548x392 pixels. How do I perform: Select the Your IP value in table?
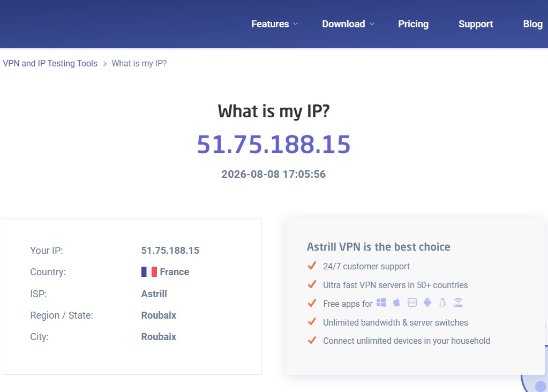170,251
